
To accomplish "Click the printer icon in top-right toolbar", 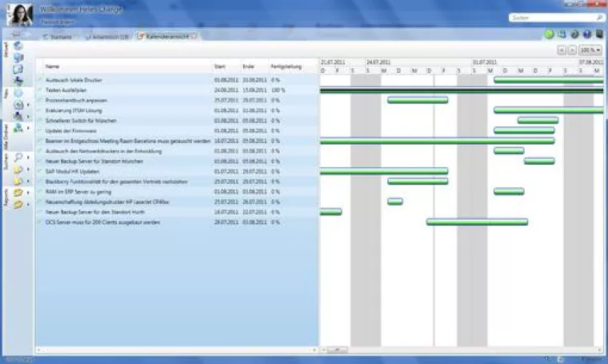I will (x=562, y=34).
